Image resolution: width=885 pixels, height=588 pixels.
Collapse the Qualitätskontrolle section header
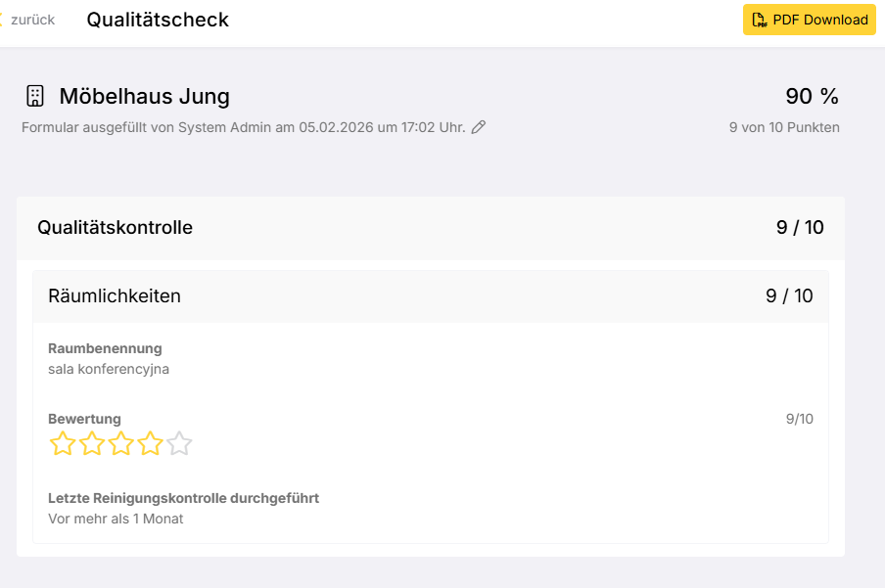pyautogui.click(x=116, y=228)
